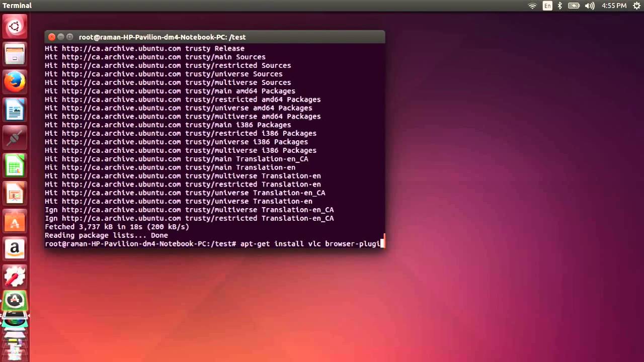Open LibreOffice Calc spreadsheet launcher
The width and height of the screenshot is (644, 362).
15,165
